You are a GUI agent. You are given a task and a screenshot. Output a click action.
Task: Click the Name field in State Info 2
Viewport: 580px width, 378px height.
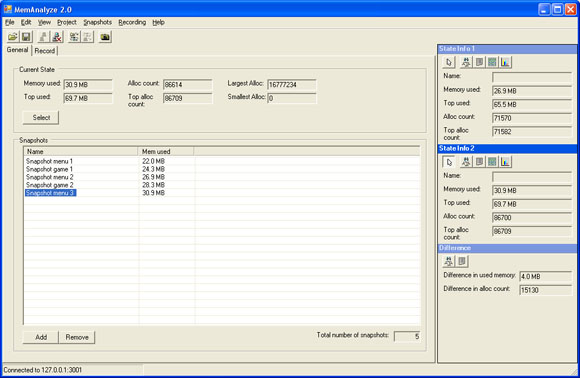532,177
